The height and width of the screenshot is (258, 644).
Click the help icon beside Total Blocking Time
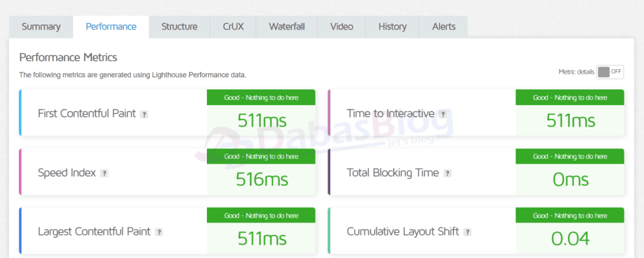(448, 174)
